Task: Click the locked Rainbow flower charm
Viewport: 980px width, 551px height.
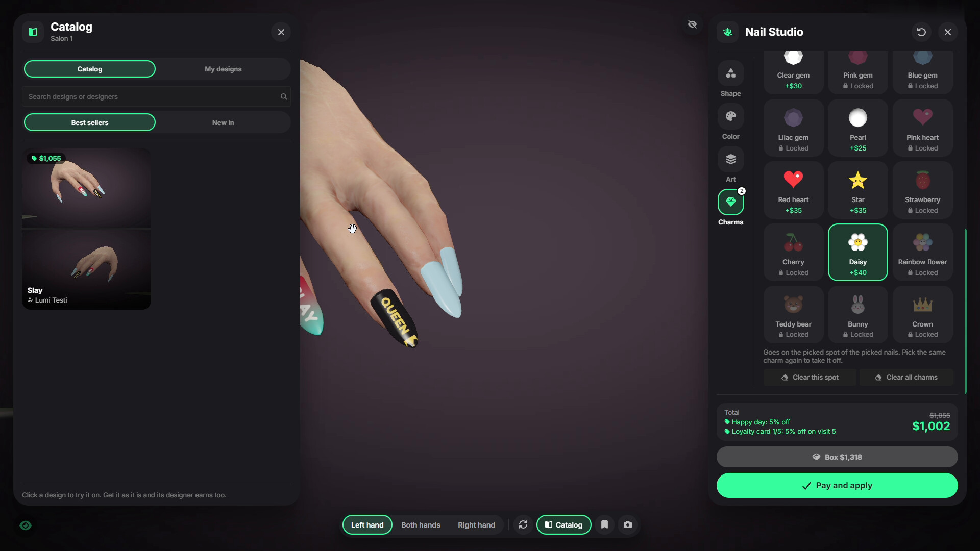Action: click(922, 252)
